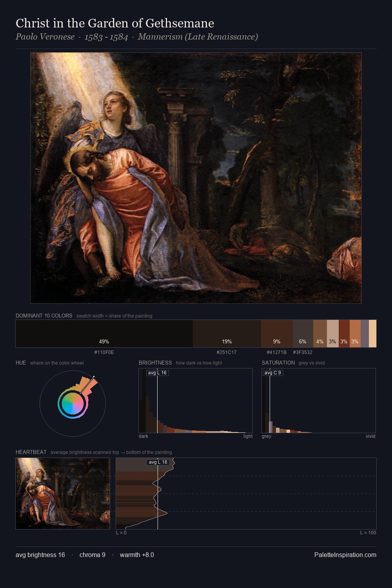Click 'avg L 16' label in Heartbeat chart

pyautogui.click(x=158, y=462)
